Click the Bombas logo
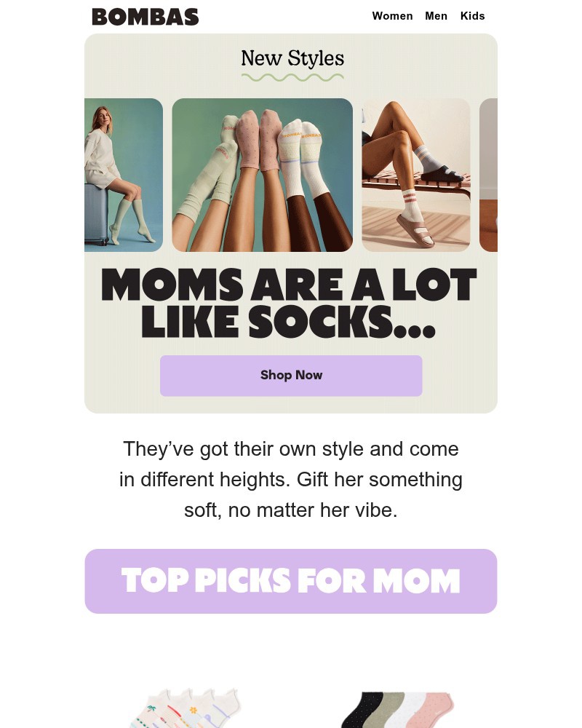 coord(145,16)
